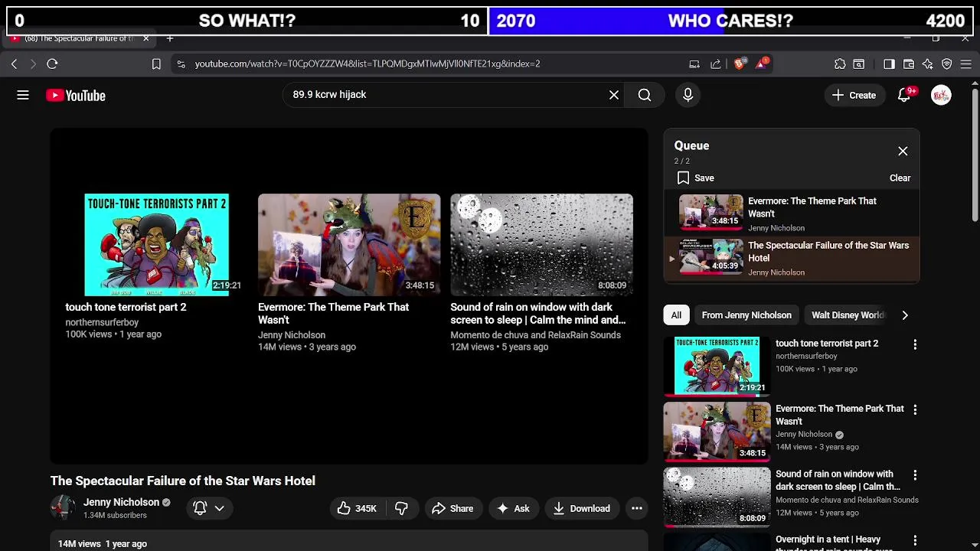Viewport: 980px width, 551px height.
Task: Save the queue as playlist
Action: (x=696, y=178)
